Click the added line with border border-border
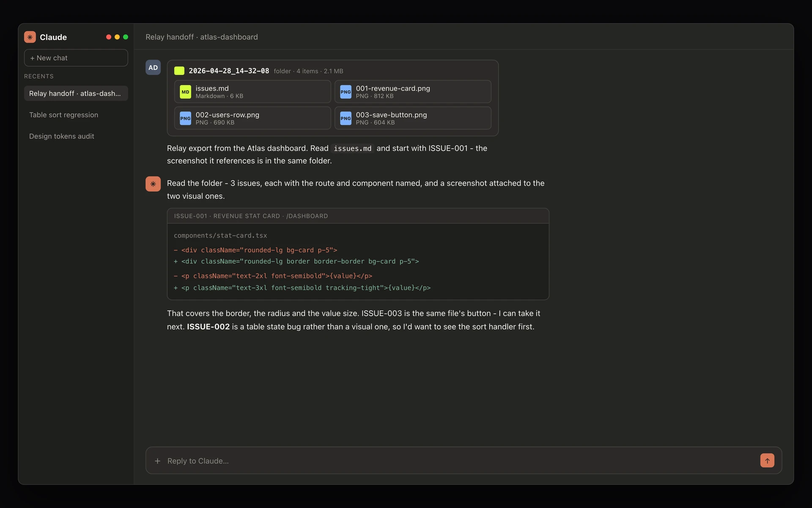The height and width of the screenshot is (508, 812). 296,262
